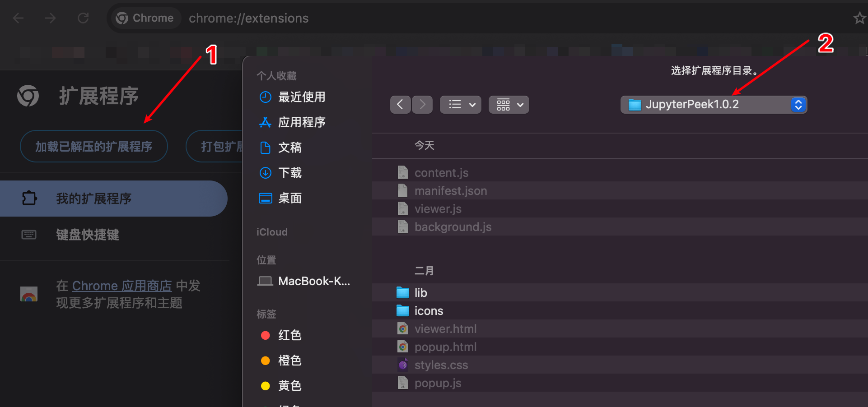Click the Chrome Web Store icon
The width and height of the screenshot is (868, 407).
point(29,294)
